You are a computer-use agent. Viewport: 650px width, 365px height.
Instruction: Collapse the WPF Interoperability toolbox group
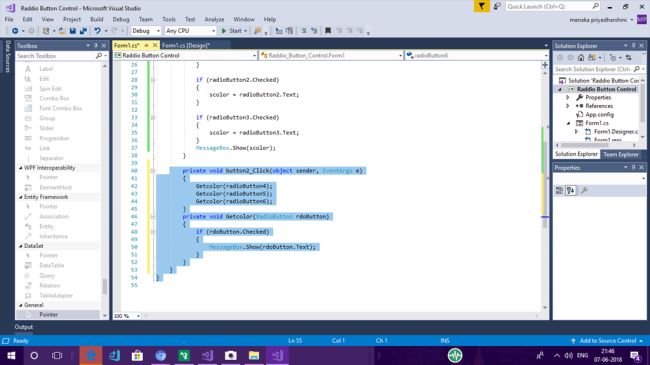pyautogui.click(x=21, y=168)
